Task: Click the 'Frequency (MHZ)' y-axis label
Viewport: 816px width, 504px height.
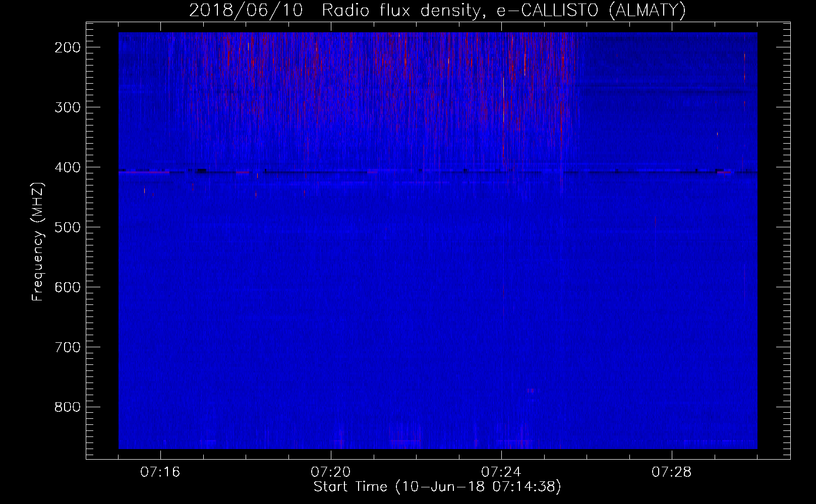Action: (x=38, y=242)
